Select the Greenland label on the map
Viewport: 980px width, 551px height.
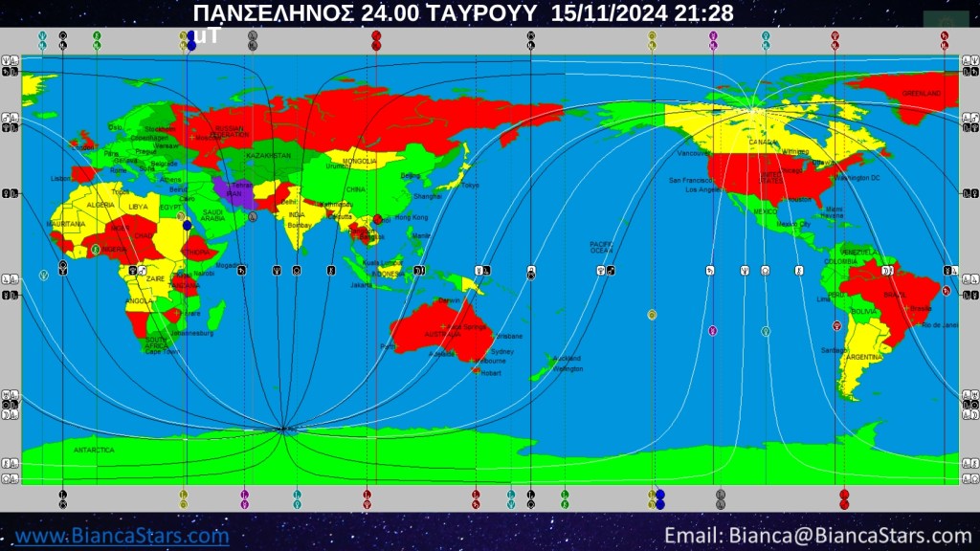tap(920, 93)
